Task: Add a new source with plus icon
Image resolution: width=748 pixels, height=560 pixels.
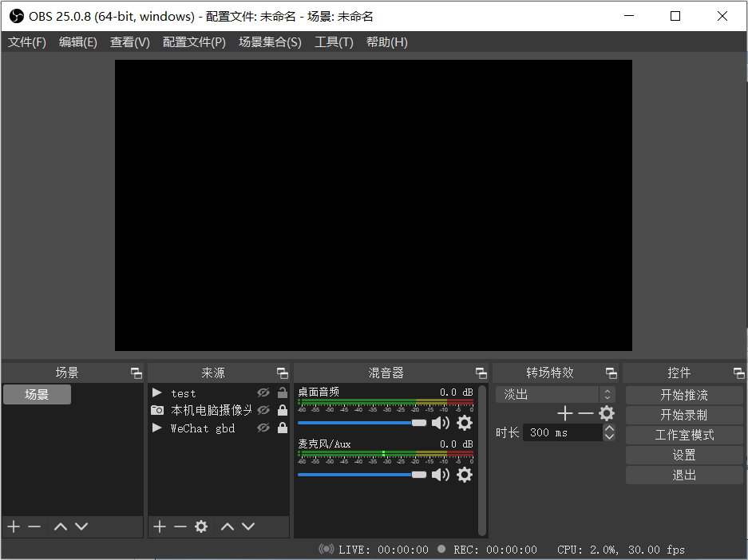Action: 160,526
